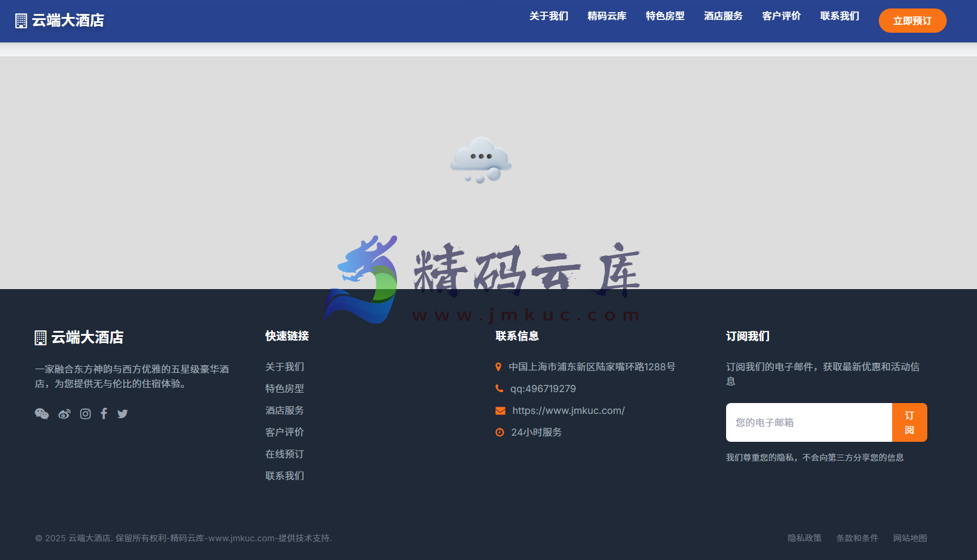Open the Weibo social icon

click(x=64, y=414)
